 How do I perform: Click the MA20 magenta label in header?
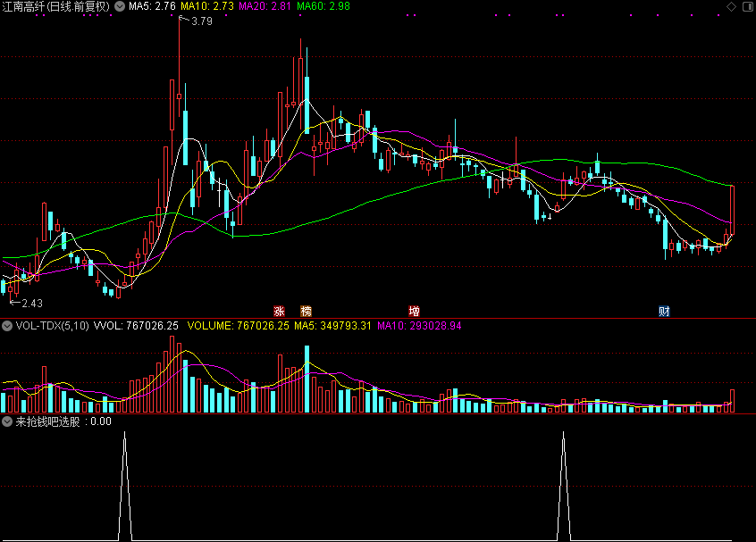265,6
